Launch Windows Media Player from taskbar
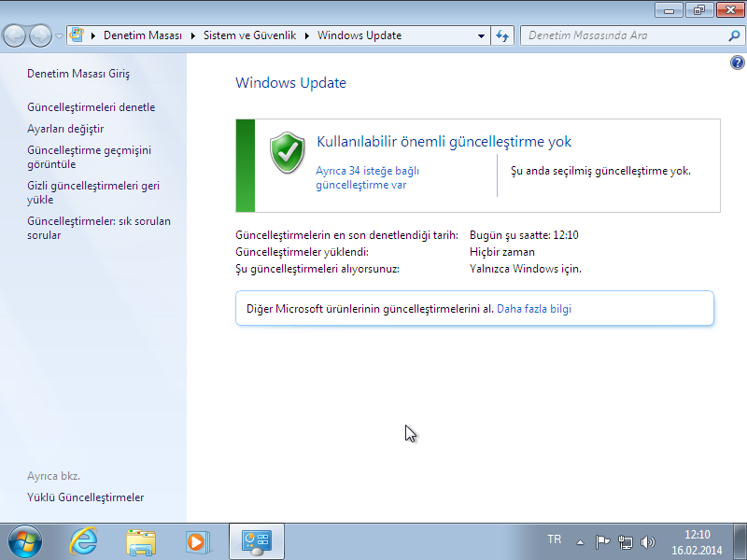 (198, 541)
